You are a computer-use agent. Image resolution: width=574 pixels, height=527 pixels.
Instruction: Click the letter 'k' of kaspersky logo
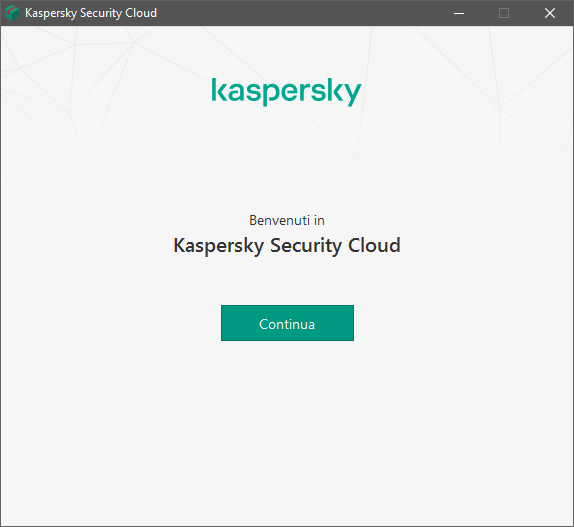click(219, 89)
